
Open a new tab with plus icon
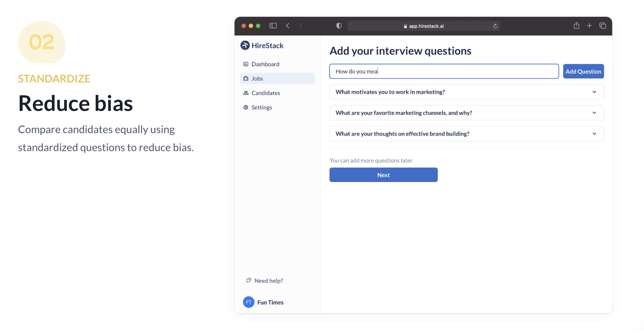(589, 26)
